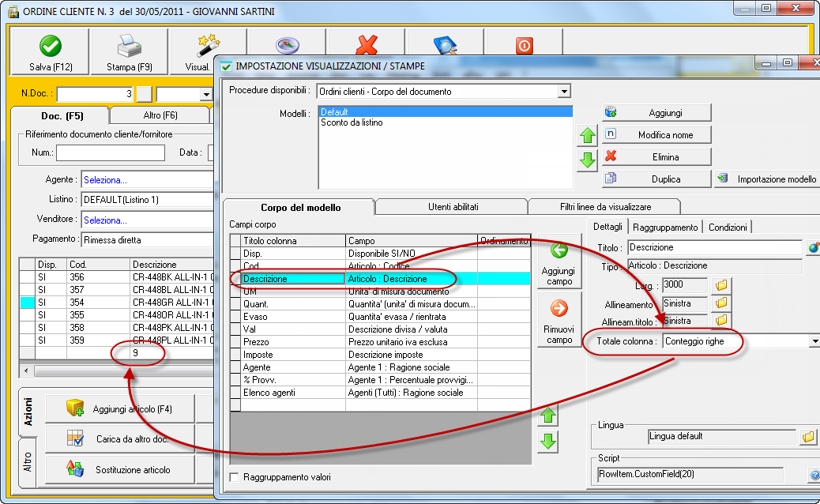Click Aggiungi articolo (F4) button
Screen dimensions: 820x504
click(120, 409)
